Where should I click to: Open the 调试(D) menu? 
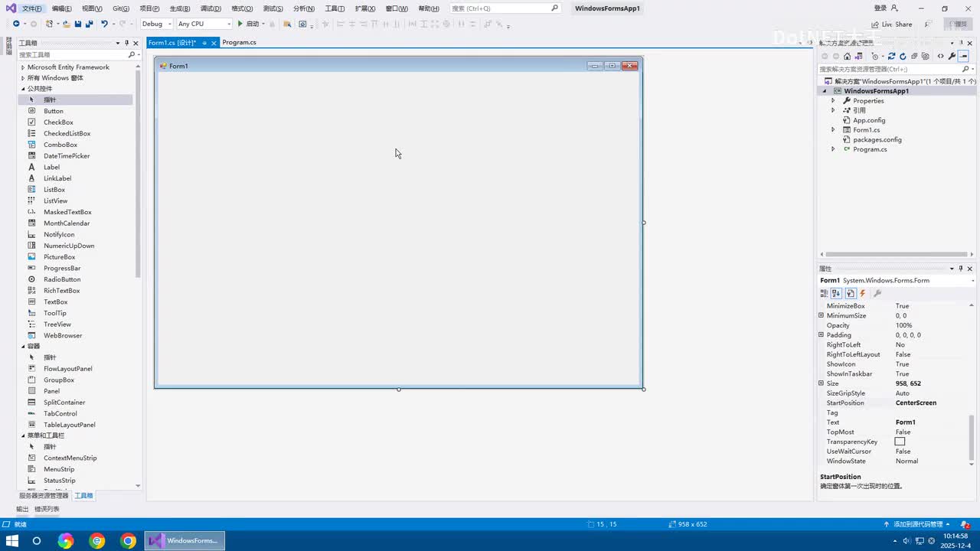(x=211, y=8)
